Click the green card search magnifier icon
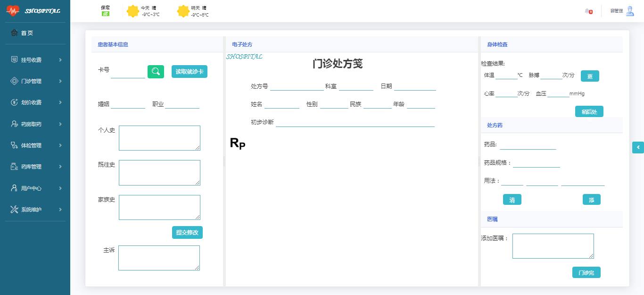644x295 pixels. click(156, 72)
